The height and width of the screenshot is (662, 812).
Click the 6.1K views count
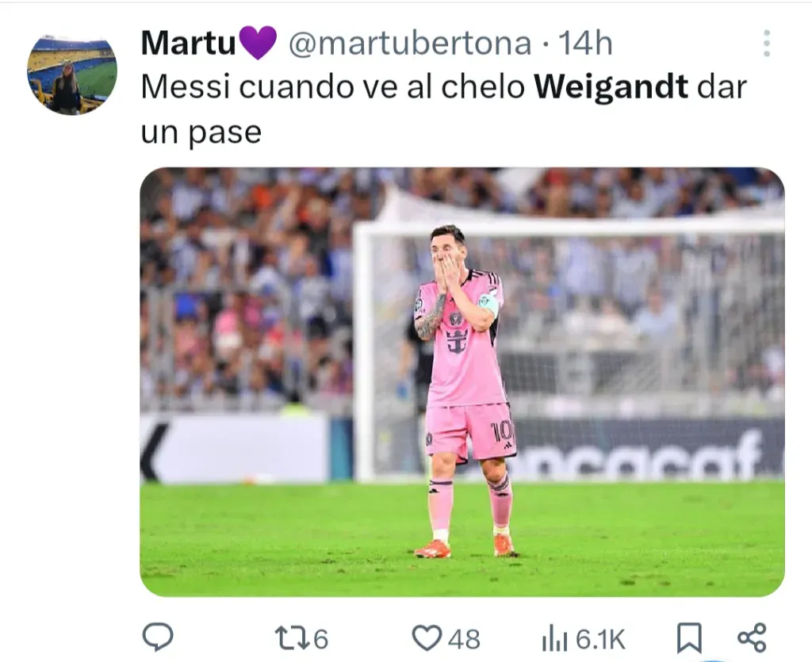(601, 639)
